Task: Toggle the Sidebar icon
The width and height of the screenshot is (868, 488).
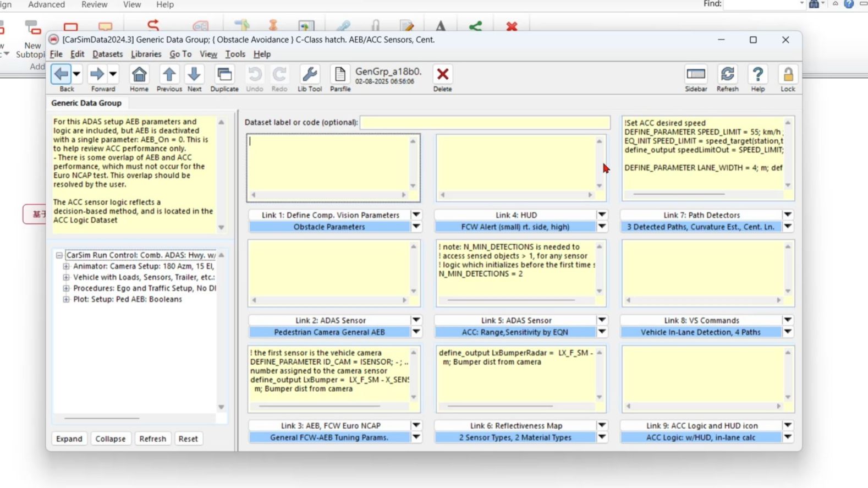Action: click(x=696, y=74)
